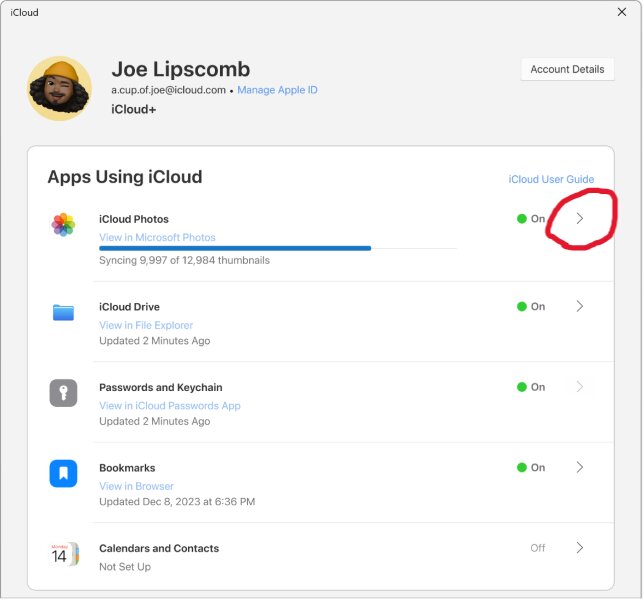Image resolution: width=644 pixels, height=600 pixels.
Task: Click the iCloud Photos On status
Action: [531, 219]
